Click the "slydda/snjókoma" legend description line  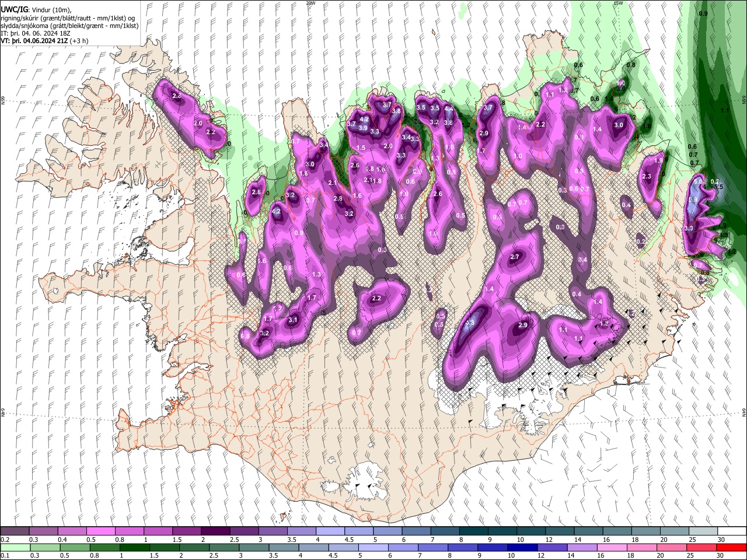[x=69, y=26]
